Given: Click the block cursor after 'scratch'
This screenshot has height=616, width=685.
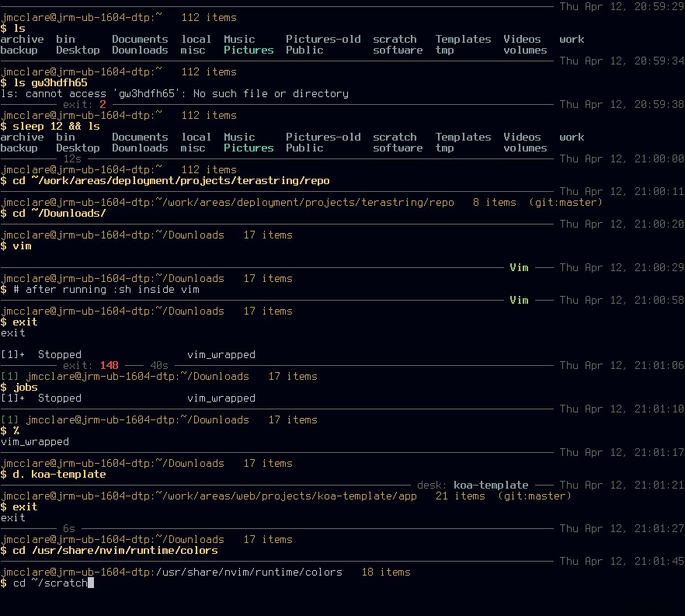Looking at the screenshot, I should click(x=91, y=583).
